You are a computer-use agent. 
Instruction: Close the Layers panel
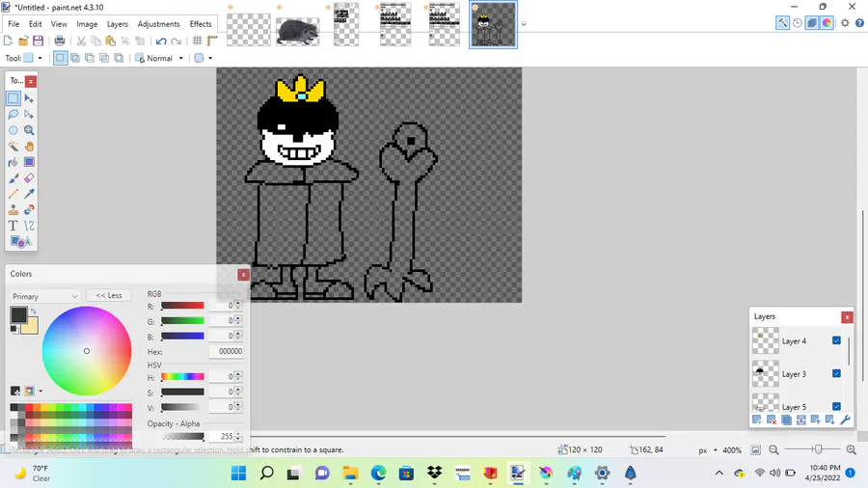coord(847,317)
